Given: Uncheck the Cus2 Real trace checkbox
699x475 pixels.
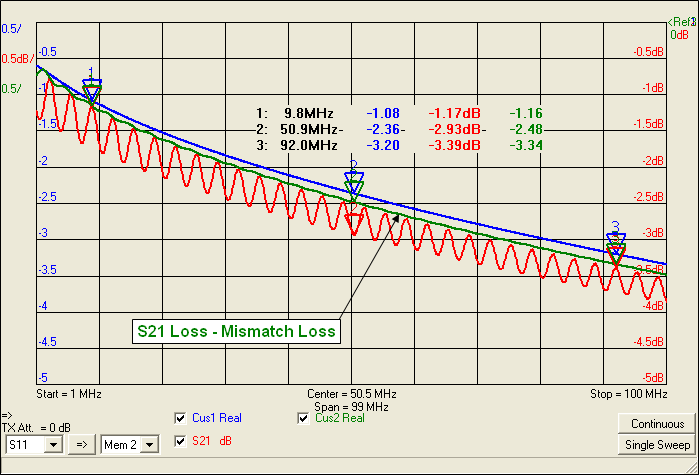Looking at the screenshot, I should pos(305,418).
